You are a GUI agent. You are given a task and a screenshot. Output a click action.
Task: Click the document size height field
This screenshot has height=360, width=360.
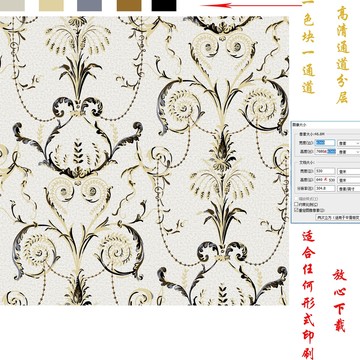325,180
